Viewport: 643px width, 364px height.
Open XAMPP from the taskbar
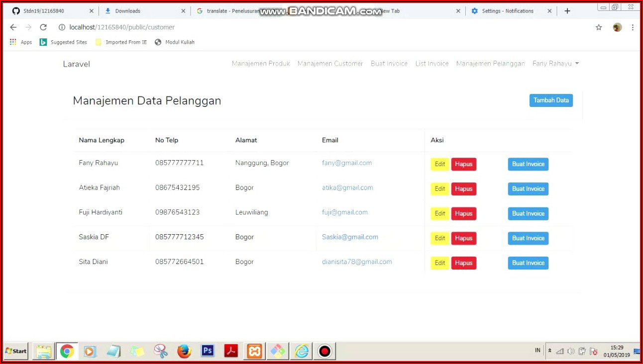pos(254,351)
